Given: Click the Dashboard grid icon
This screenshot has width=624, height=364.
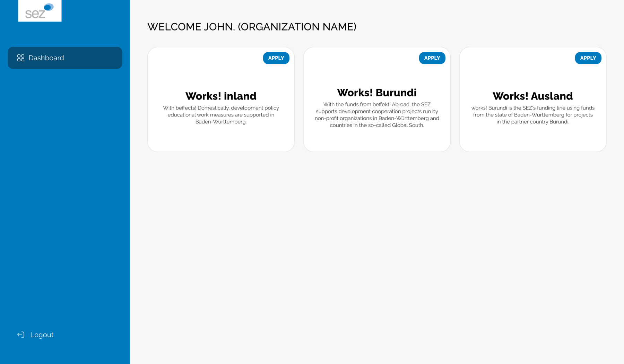Looking at the screenshot, I should click(21, 58).
